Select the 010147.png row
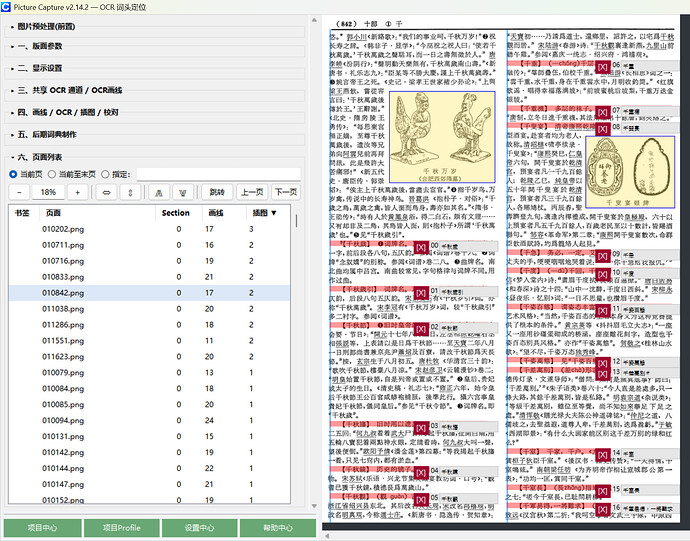690x541 pixels. click(x=149, y=484)
